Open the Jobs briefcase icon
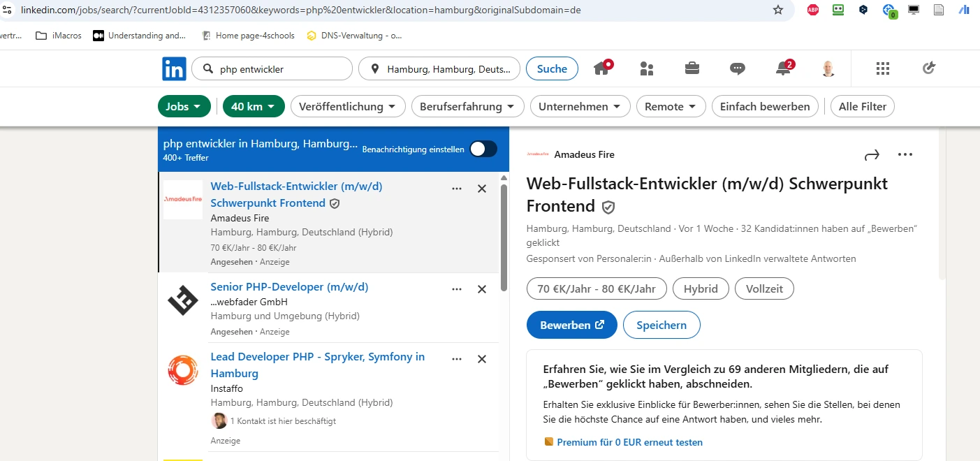The image size is (980, 461). tap(692, 68)
